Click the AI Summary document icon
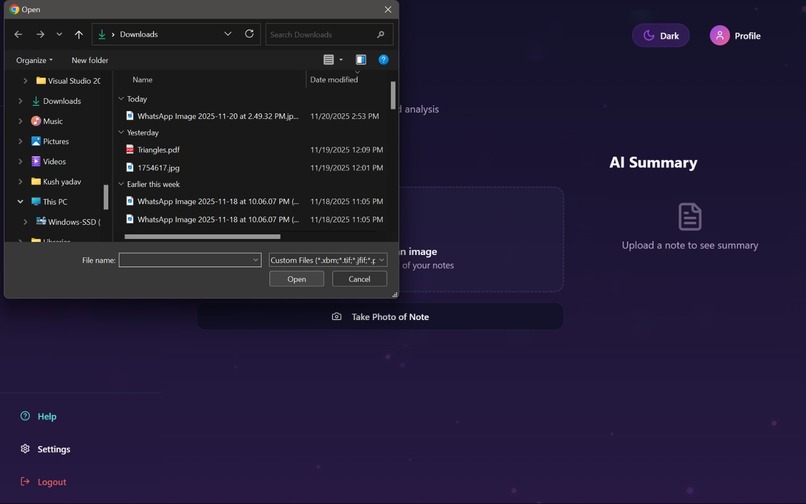 click(x=690, y=217)
